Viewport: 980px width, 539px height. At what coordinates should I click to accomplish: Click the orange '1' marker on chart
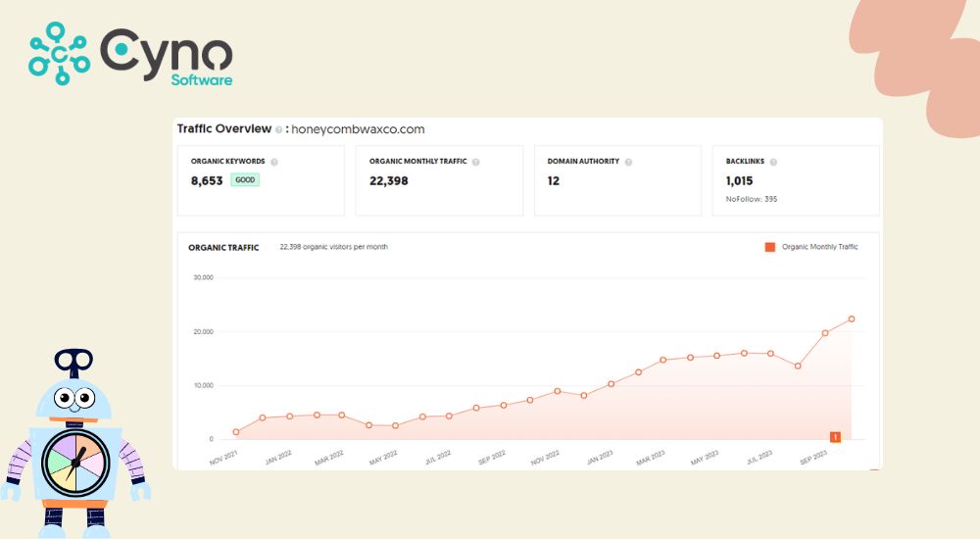[835, 437]
